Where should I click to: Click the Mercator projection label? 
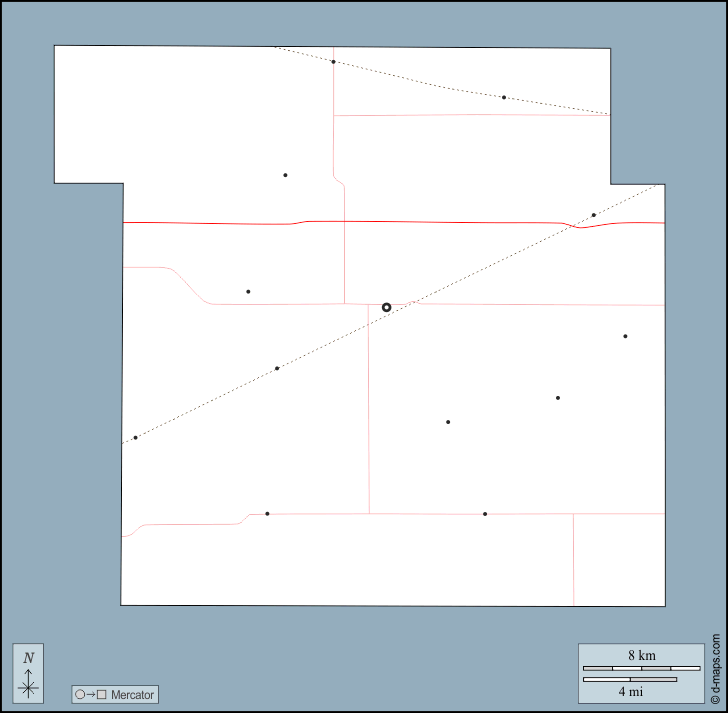coord(133,694)
